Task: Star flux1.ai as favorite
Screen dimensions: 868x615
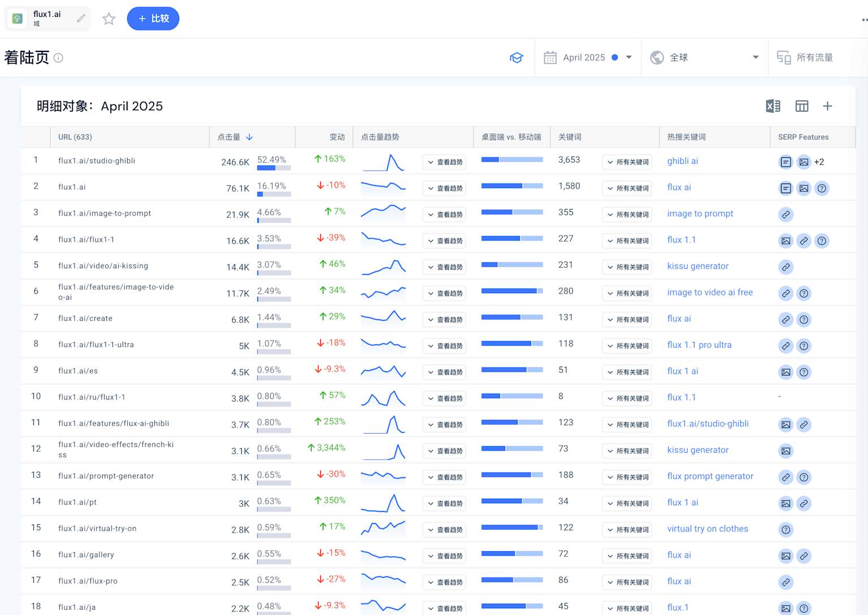Action: coord(108,19)
